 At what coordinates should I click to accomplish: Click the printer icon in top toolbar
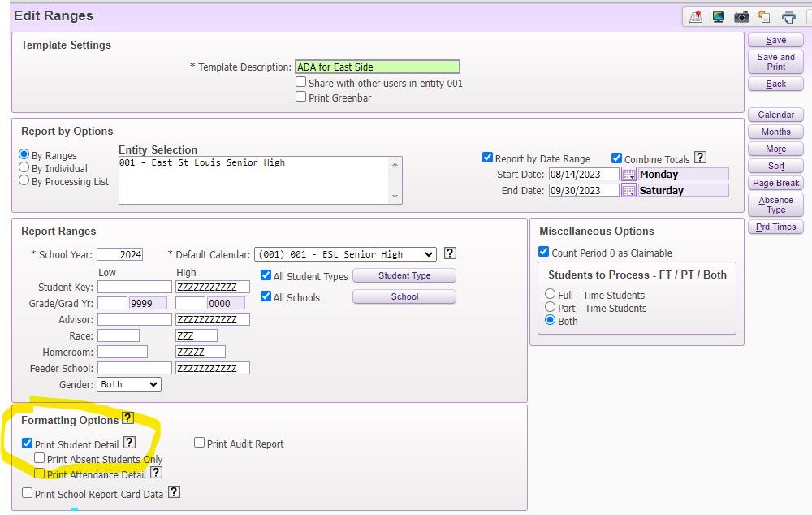click(788, 16)
